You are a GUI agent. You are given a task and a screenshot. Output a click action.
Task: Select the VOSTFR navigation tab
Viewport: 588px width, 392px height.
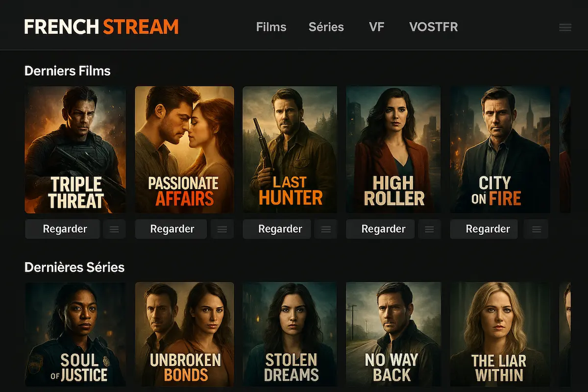(x=434, y=27)
